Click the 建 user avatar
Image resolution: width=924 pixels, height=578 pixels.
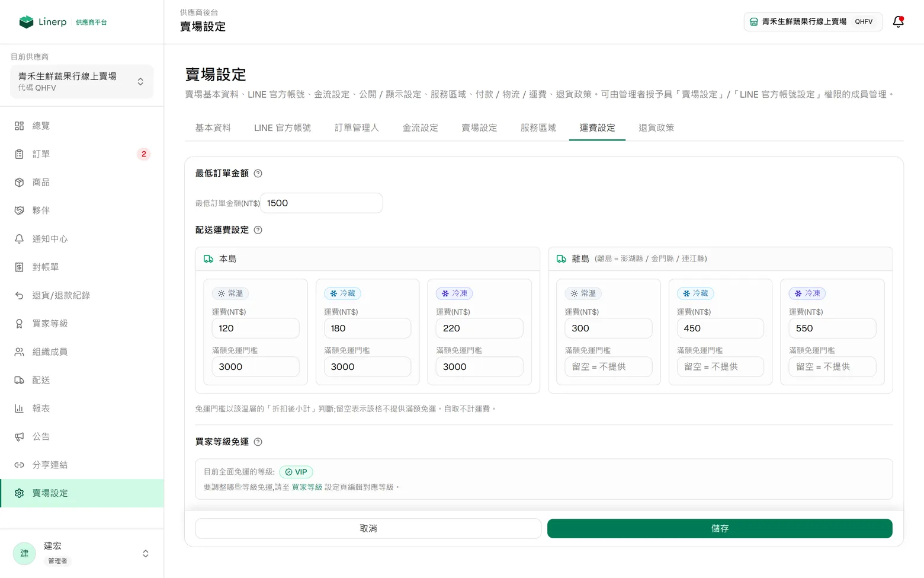tap(24, 554)
